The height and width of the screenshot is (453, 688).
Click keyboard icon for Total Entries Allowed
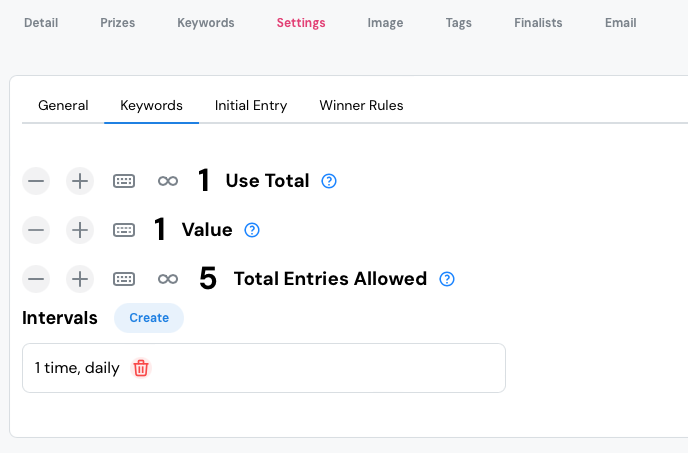pos(124,279)
